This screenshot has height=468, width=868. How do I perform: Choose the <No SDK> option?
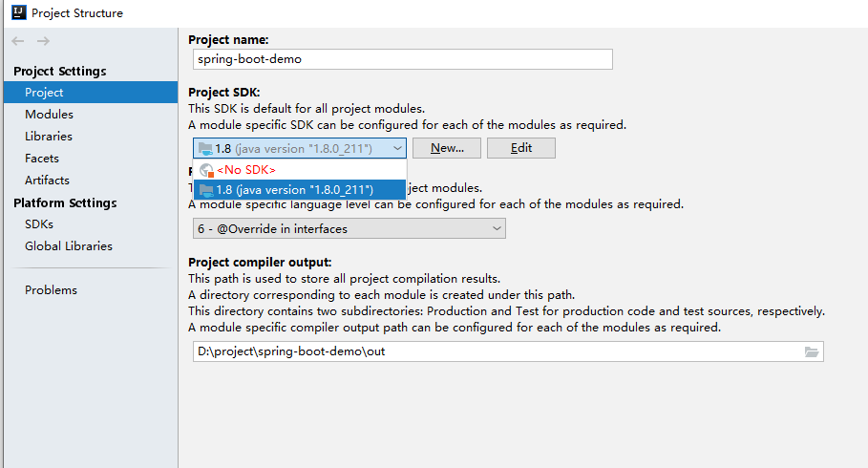pos(300,169)
